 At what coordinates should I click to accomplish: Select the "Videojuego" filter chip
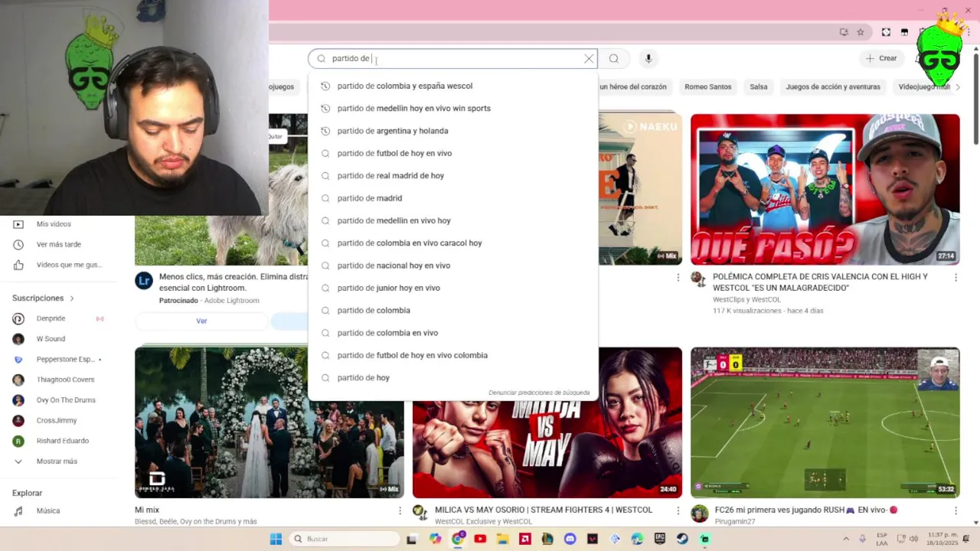pyautogui.click(x=923, y=86)
